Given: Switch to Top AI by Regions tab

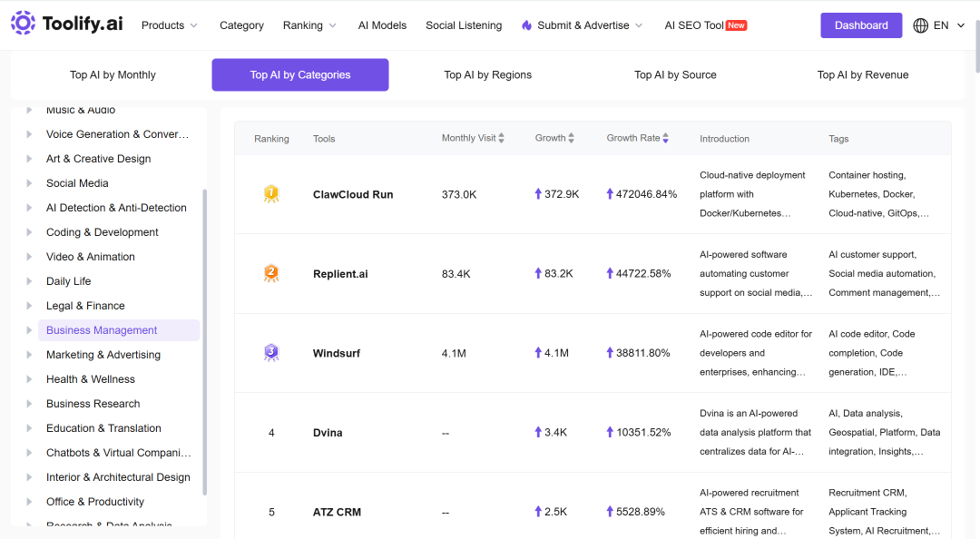Looking at the screenshot, I should (x=487, y=75).
